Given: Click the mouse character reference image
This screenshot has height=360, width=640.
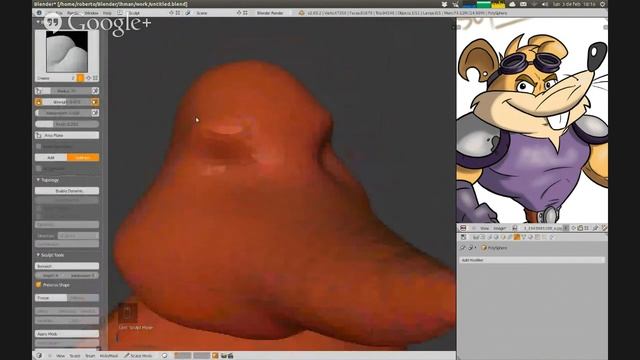Looking at the screenshot, I should click(532, 120).
